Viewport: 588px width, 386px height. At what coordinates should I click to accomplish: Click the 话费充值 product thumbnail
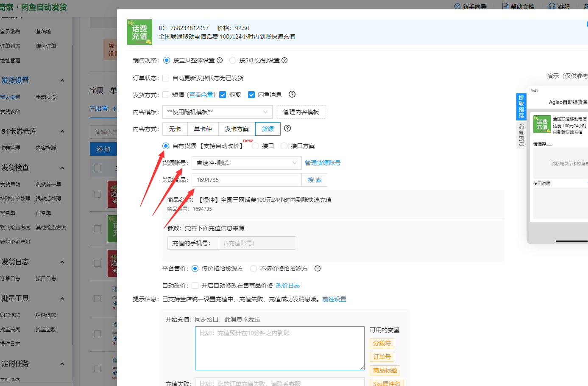(x=139, y=32)
